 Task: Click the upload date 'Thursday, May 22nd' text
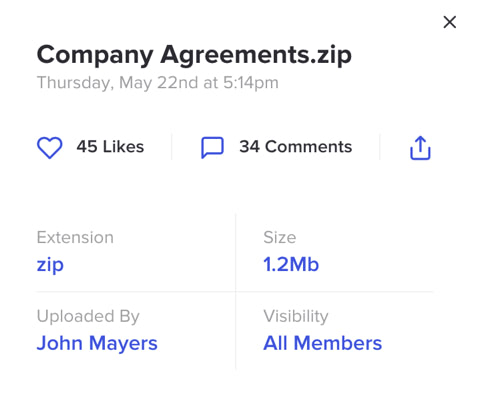click(110, 83)
